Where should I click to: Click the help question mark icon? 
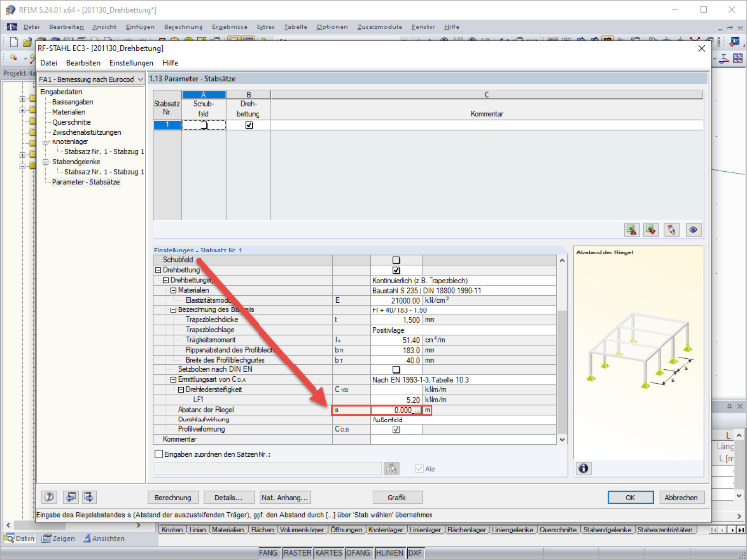click(x=49, y=497)
